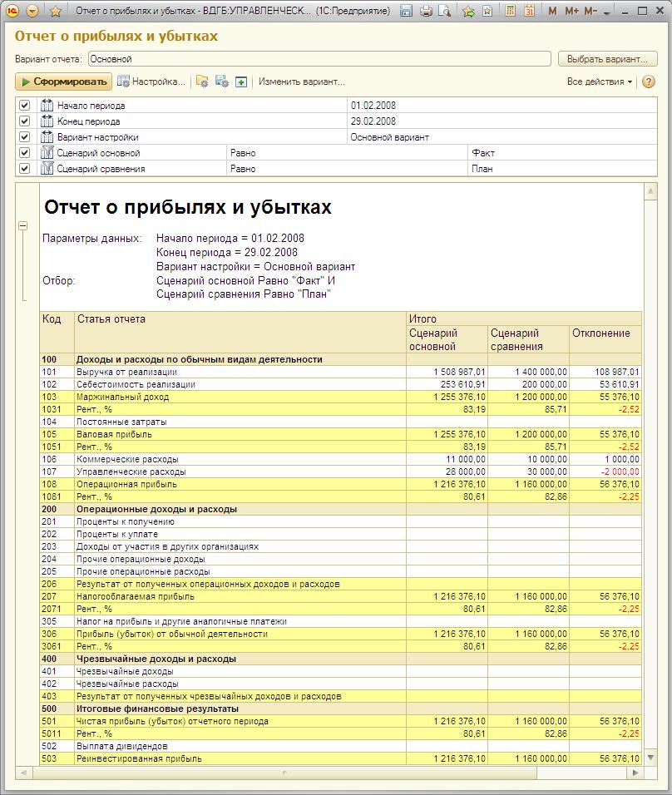Click the save icon in the title bar
This screenshot has height=795, width=672.
406,8
